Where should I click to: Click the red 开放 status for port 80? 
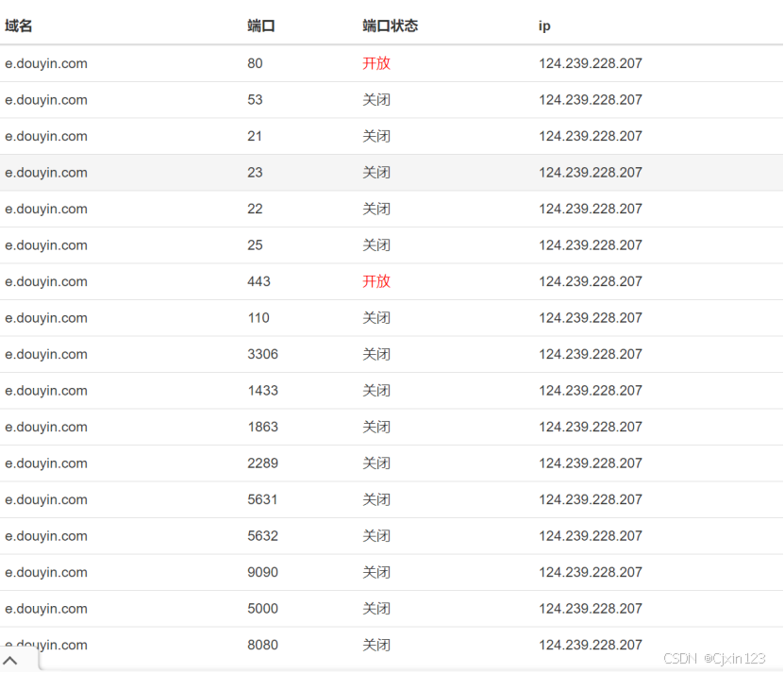pos(376,63)
